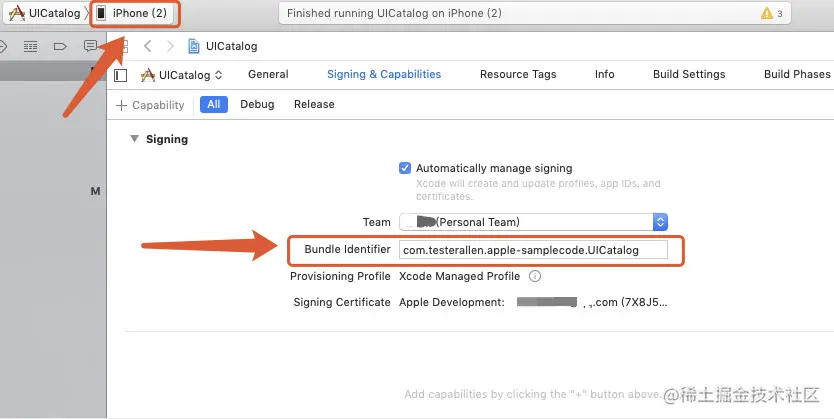Disable Automatically manage signing checkbox
The width and height of the screenshot is (834, 419).
405,168
